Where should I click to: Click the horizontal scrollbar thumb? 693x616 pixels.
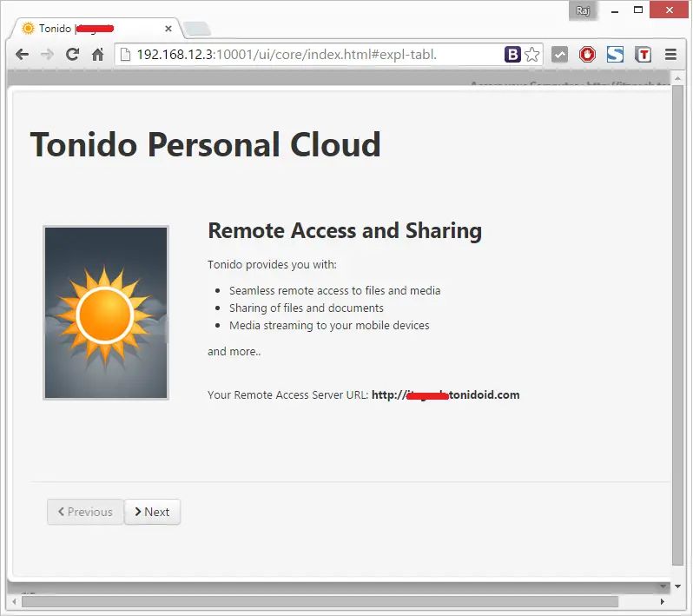(x=320, y=602)
